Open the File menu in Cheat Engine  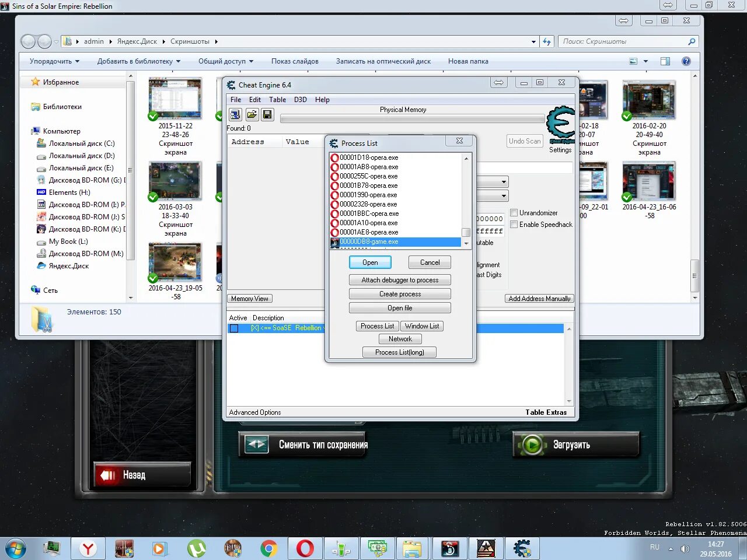point(236,100)
